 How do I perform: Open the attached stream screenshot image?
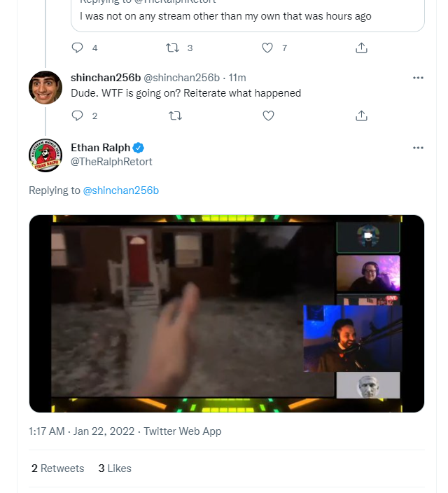[x=227, y=314]
